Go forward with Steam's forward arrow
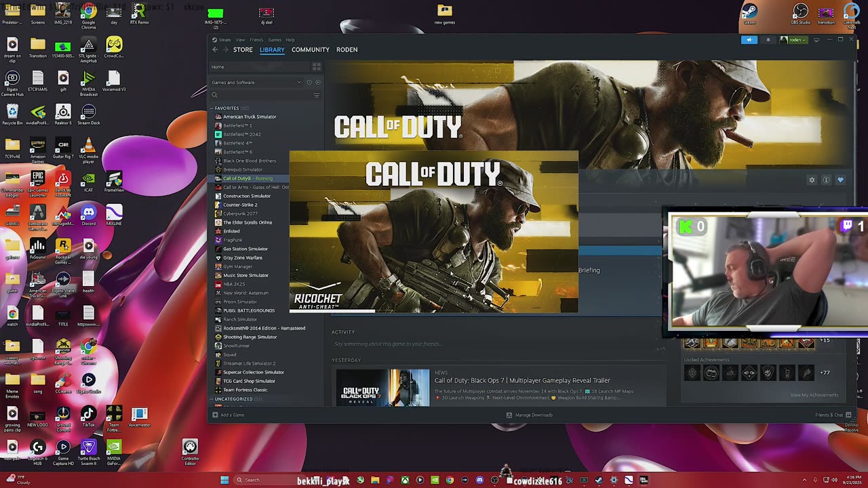 coord(226,49)
